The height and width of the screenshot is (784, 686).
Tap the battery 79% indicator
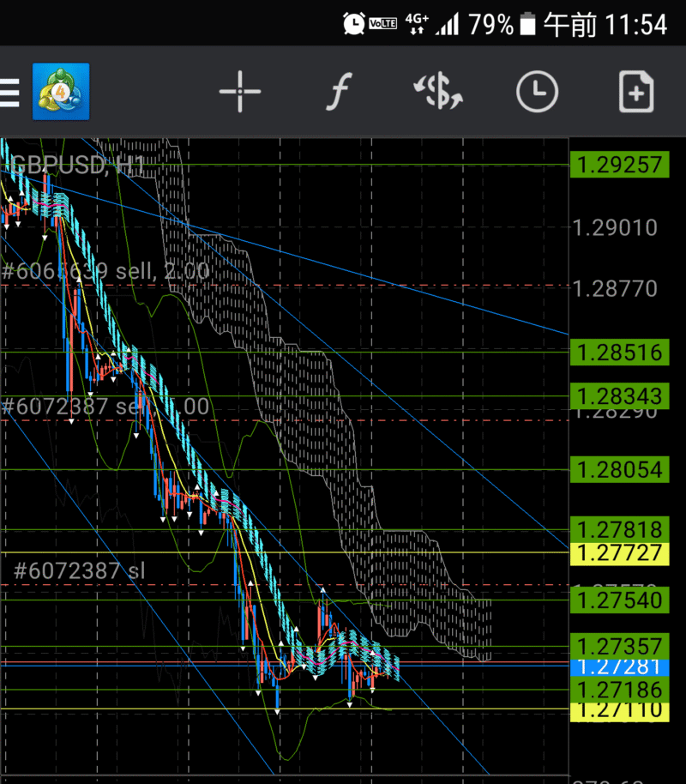tap(502, 24)
